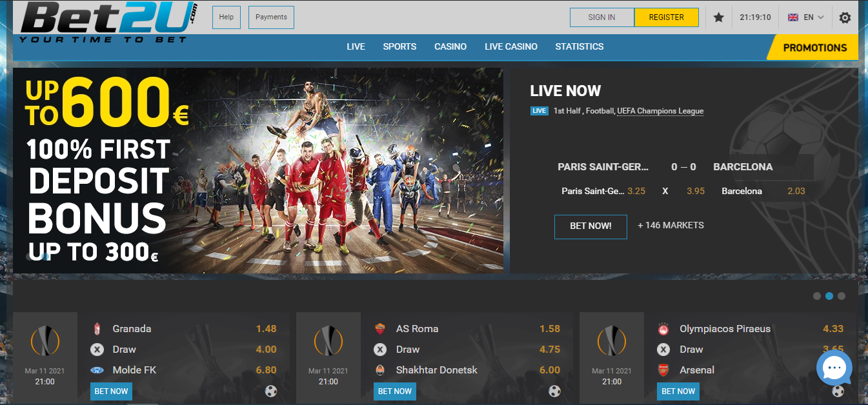Click BET NOW on Granada match
Screen dimensions: 868x405
pos(112,391)
